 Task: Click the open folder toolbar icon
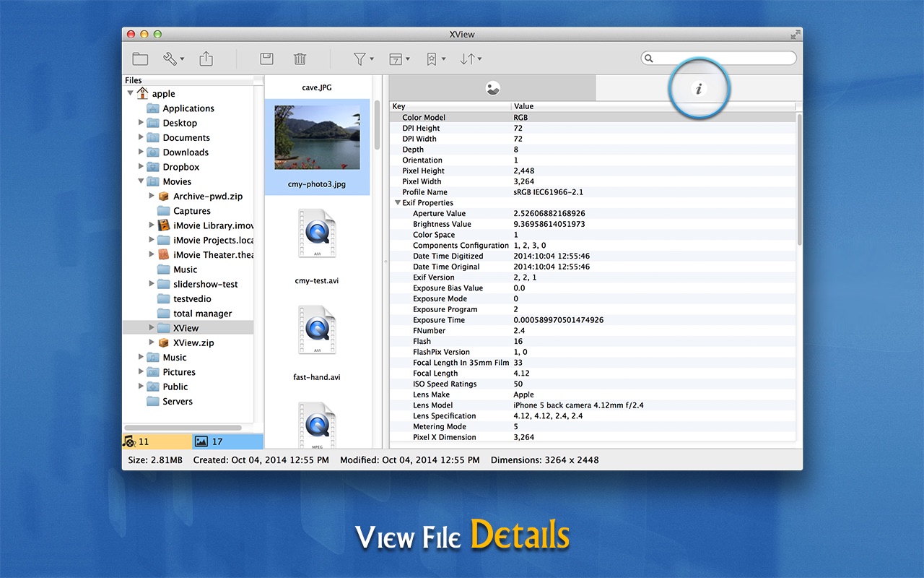tap(140, 59)
